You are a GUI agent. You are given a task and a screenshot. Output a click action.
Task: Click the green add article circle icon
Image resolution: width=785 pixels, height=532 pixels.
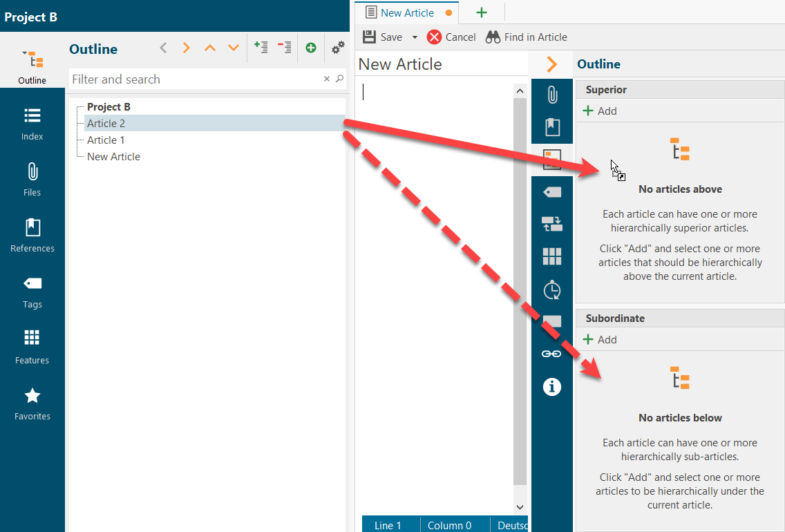tap(311, 48)
